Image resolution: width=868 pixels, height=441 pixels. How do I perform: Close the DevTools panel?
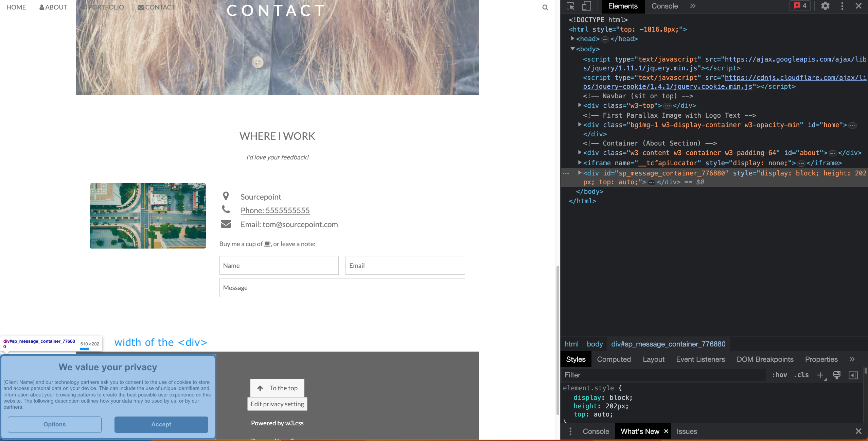pyautogui.click(x=858, y=6)
